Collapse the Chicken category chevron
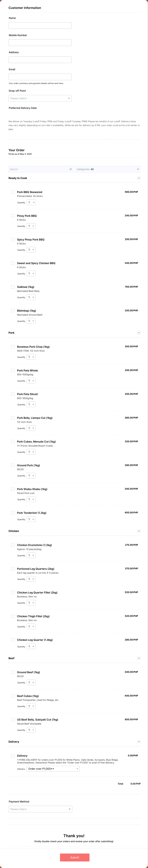Viewport: 148px width, 868px height. point(139,531)
